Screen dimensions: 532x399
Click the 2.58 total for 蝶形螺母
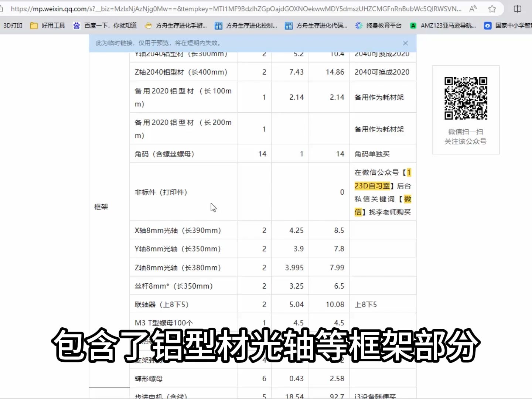329,378
